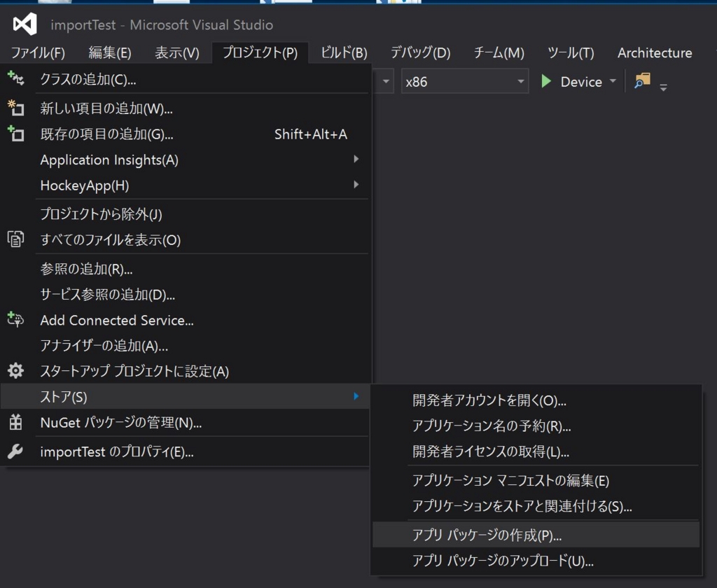Image resolution: width=717 pixels, height=588 pixels.
Task: Close the プロジェクト(P) menu
Action: point(260,52)
